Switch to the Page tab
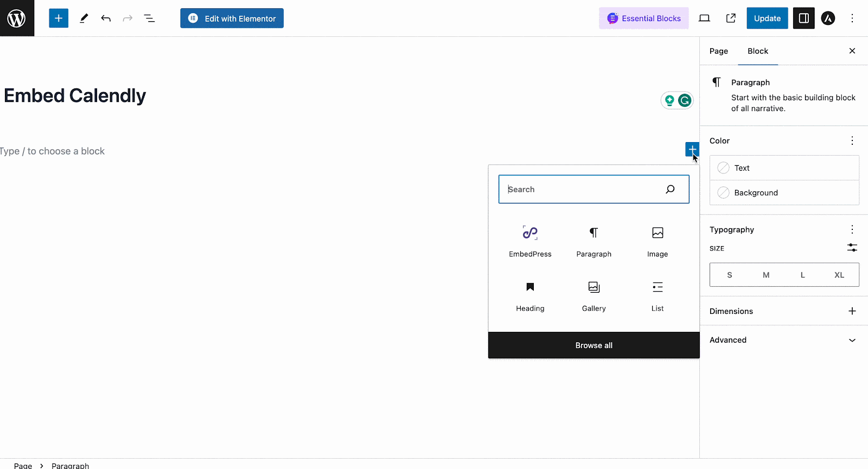Image resolution: width=868 pixels, height=469 pixels. click(719, 51)
